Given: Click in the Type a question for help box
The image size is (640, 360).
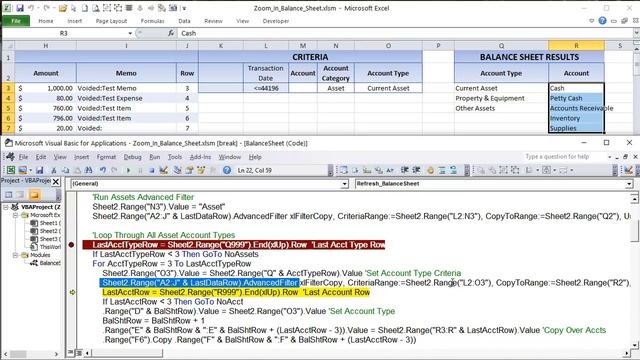Looking at the screenshot, I should coord(564,157).
